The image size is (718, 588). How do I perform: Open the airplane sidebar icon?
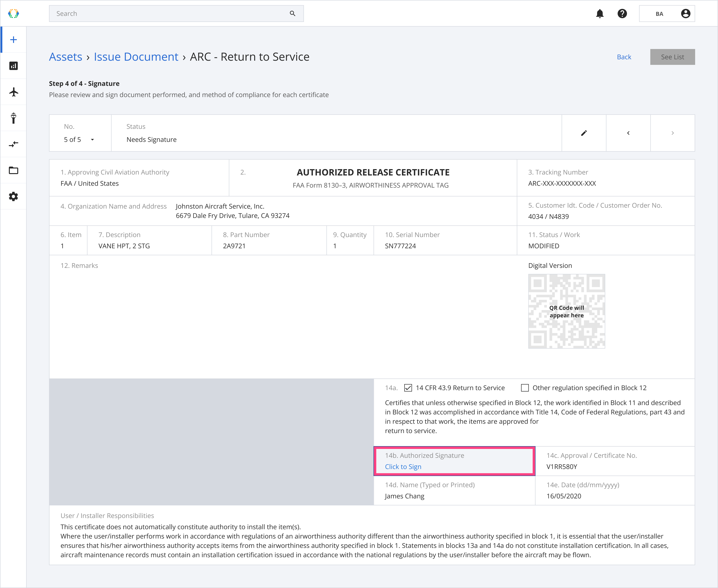coord(14,92)
